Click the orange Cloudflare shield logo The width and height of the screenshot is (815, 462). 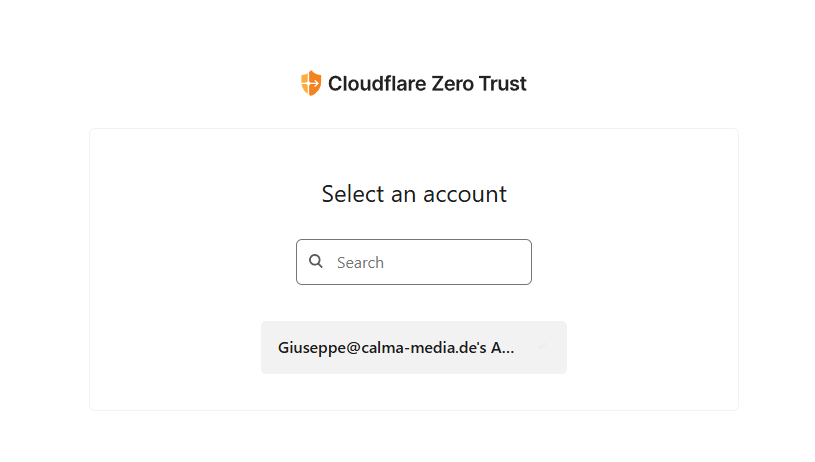311,83
